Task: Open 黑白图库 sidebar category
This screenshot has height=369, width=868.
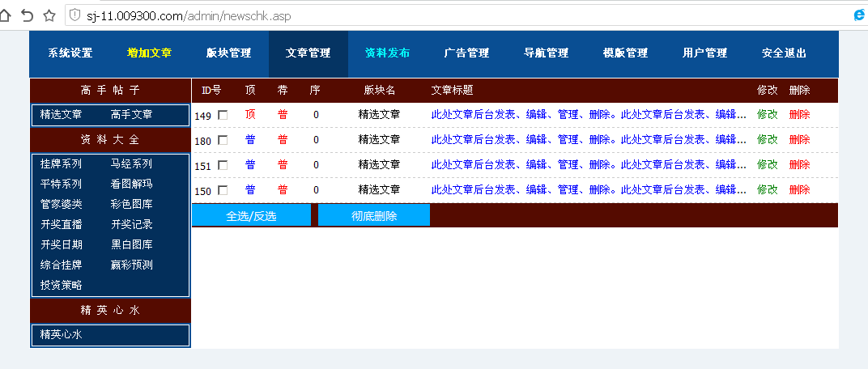Action: (131, 244)
